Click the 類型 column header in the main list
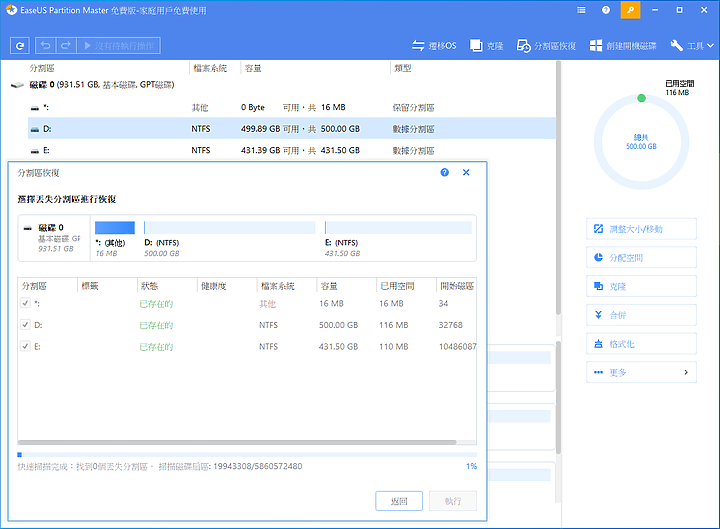The image size is (720, 529). (x=403, y=68)
